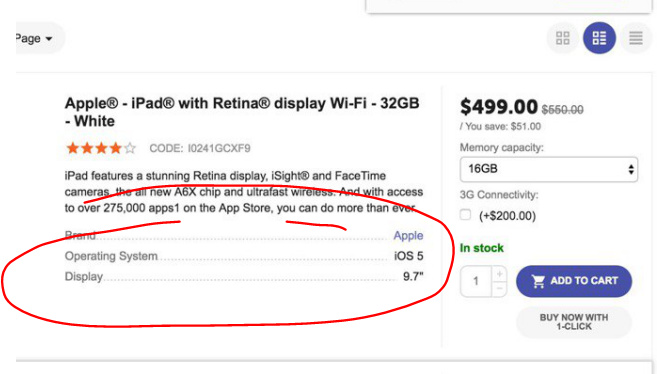Click the $499.00 price

[499, 107]
